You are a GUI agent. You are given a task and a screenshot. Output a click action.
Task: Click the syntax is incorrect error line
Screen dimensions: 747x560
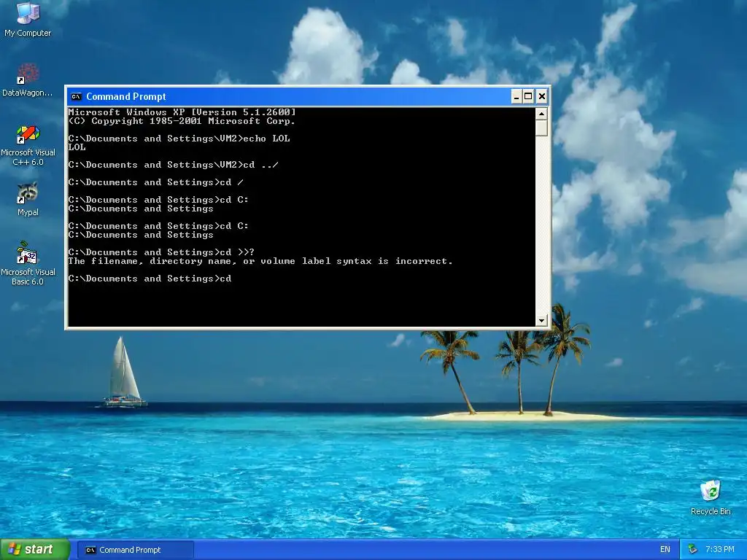(260, 261)
